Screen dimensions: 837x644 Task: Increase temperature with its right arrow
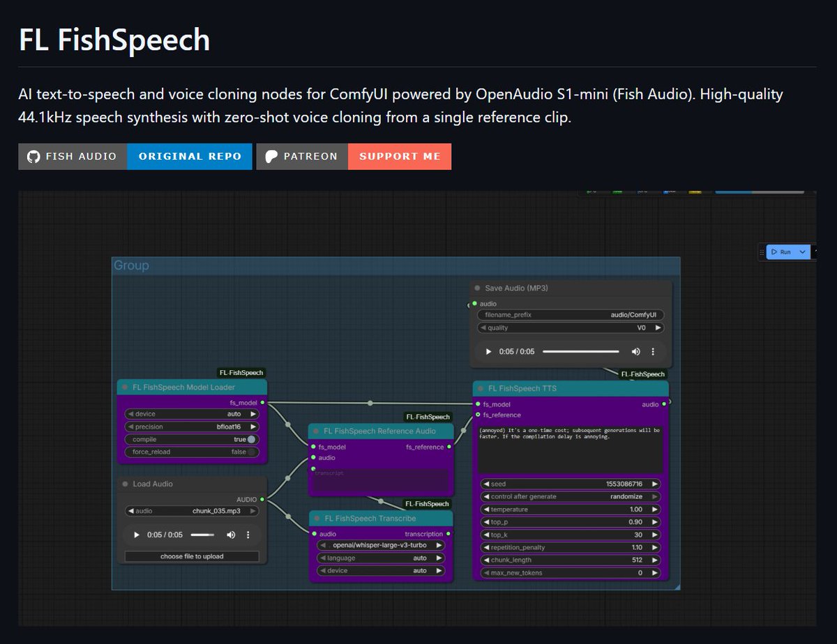[654, 509]
